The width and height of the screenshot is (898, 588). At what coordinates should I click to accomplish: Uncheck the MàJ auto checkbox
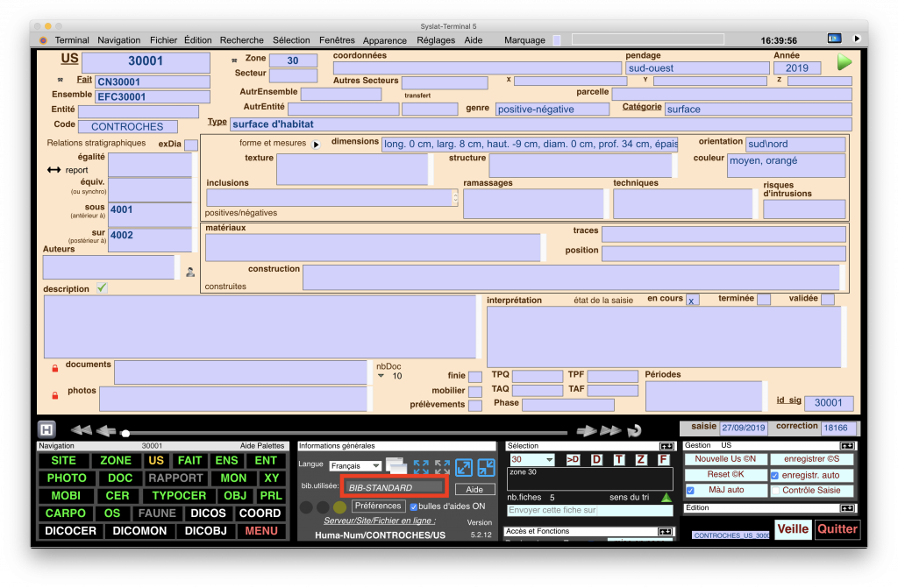click(690, 490)
